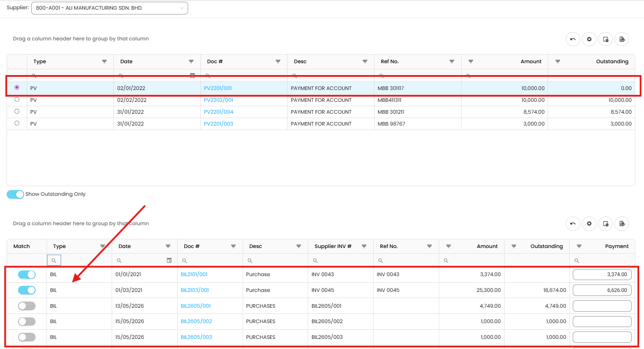The image size is (644, 349).
Task: Open settings gear in payment voucher grid toolbar
Action: pos(589,39)
